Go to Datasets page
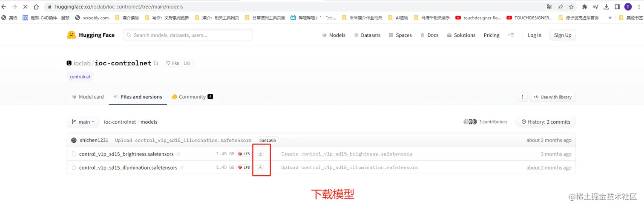This screenshot has width=644, height=208. (x=367, y=35)
